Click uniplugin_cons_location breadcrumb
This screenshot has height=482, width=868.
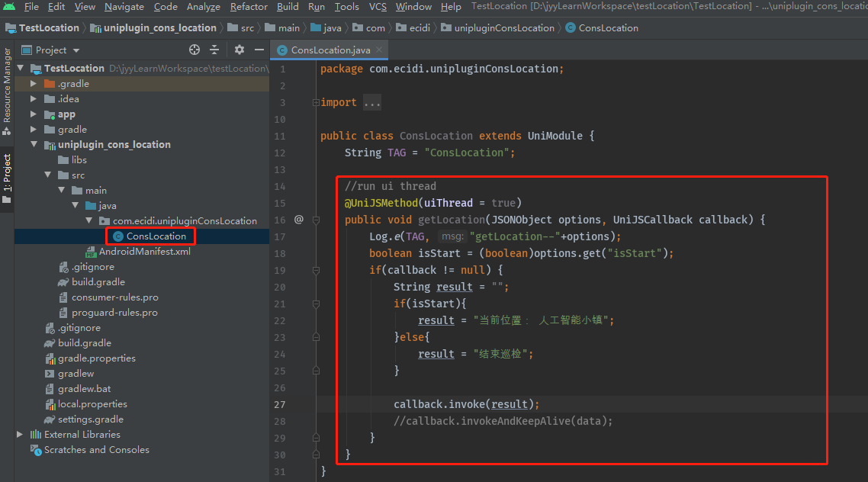(153, 28)
